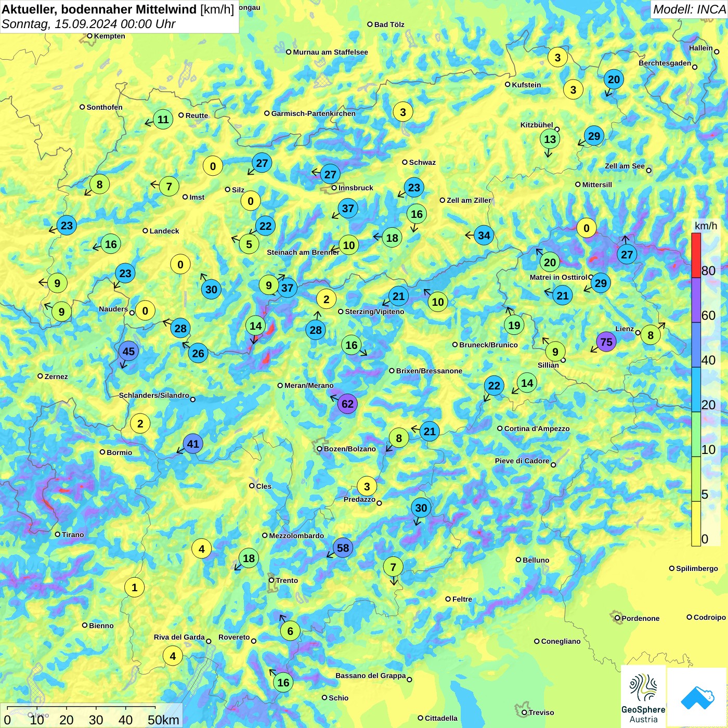
Task: Click the 3 km/h marker above Predazzo
Action: (367, 486)
